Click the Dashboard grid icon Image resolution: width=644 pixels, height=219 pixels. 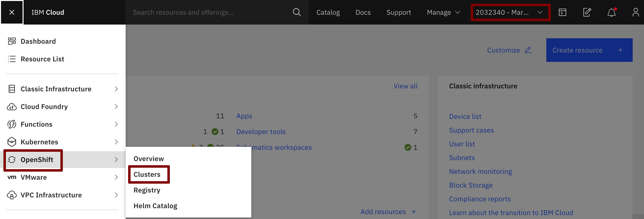pyautogui.click(x=12, y=41)
